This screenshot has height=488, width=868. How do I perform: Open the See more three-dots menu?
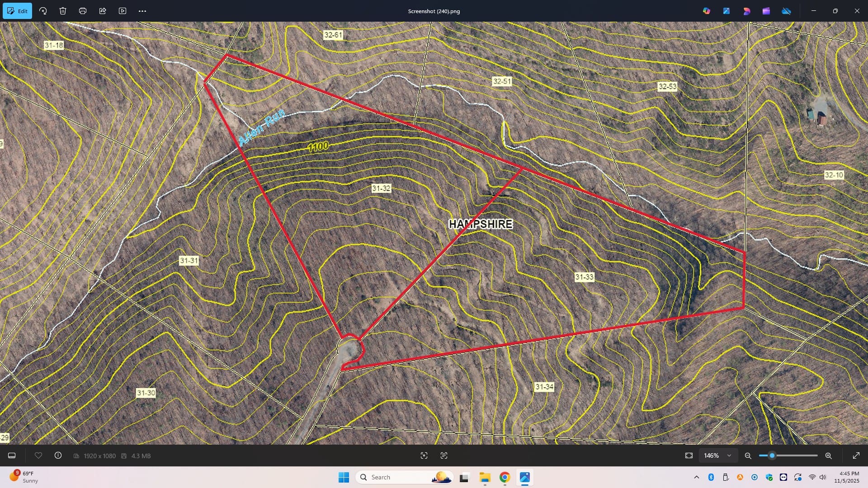[142, 11]
